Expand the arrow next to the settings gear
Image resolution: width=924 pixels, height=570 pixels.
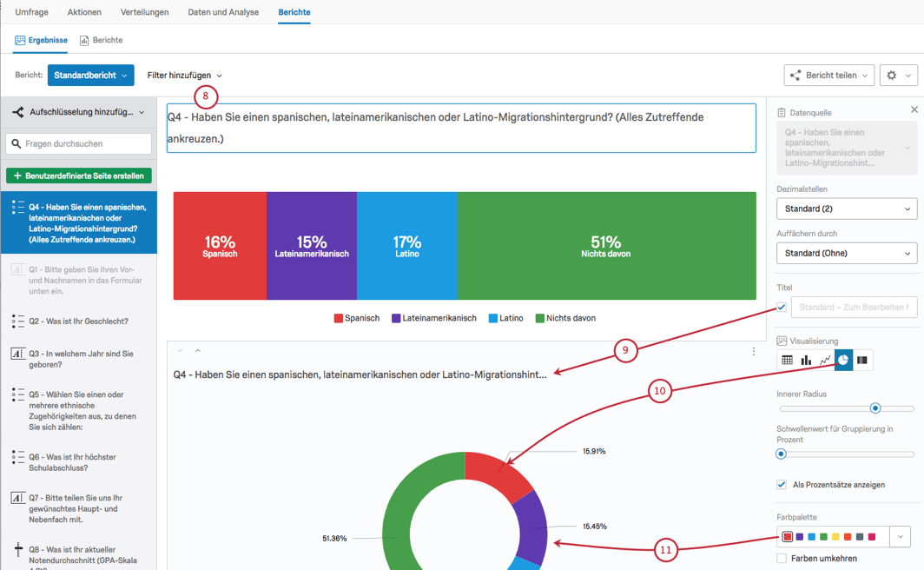tap(908, 76)
